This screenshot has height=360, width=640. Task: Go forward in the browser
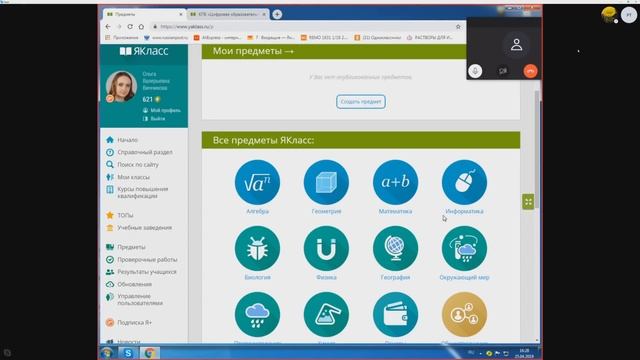[119, 27]
